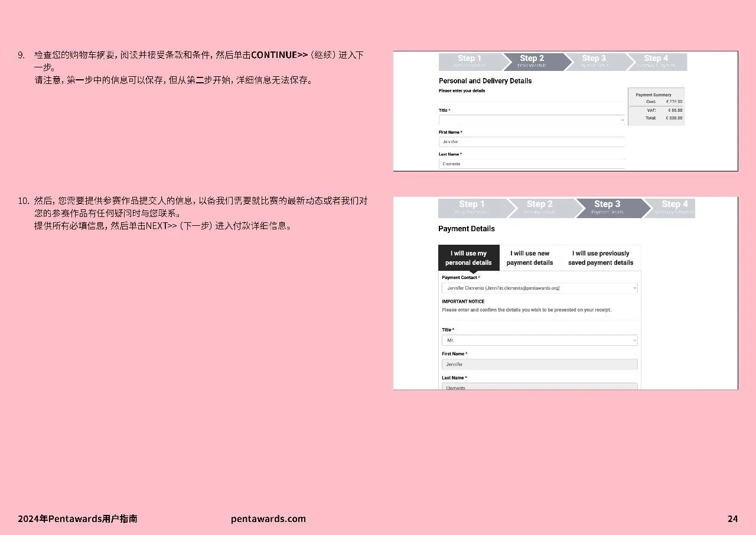Open the pentawards.com footer link

click(x=269, y=519)
